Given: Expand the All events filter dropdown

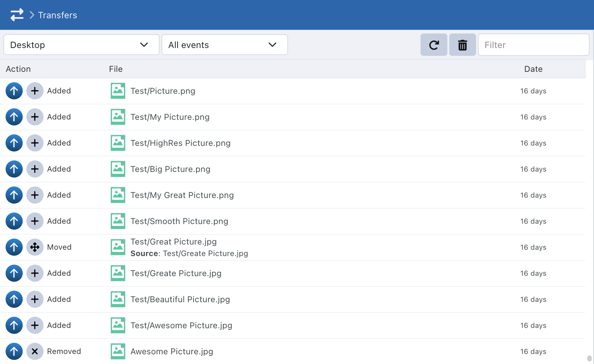Looking at the screenshot, I should 224,45.
